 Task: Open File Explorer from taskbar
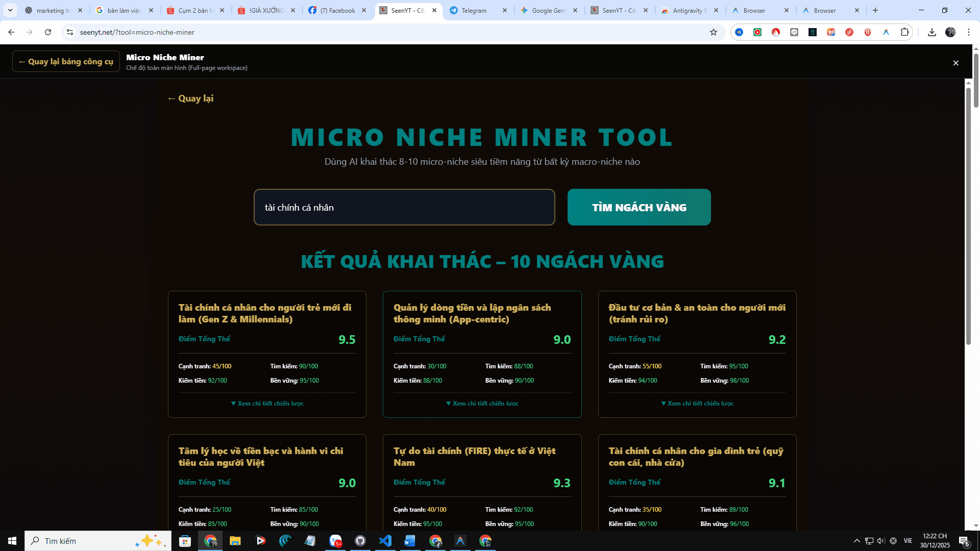(235, 541)
